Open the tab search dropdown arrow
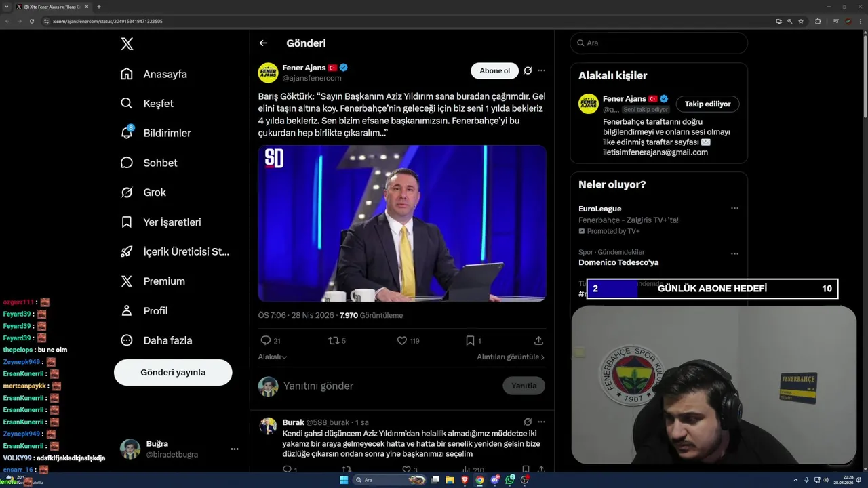Screen dimensions: 868x488 click(x=6, y=7)
